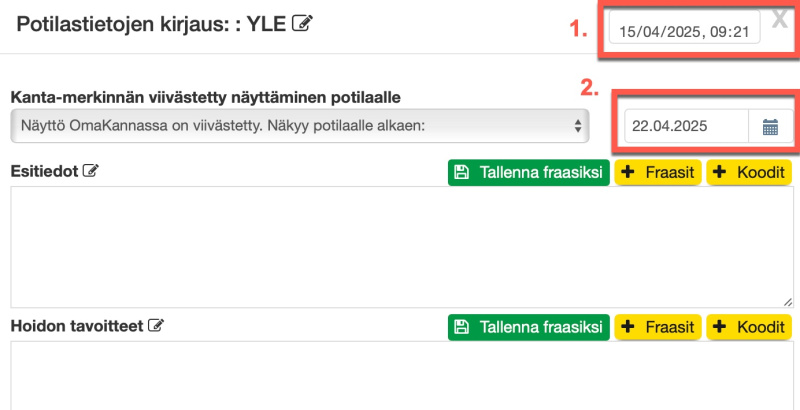800x410 pixels.
Task: Click the date field showing 22.04.2025
Action: pos(687,127)
